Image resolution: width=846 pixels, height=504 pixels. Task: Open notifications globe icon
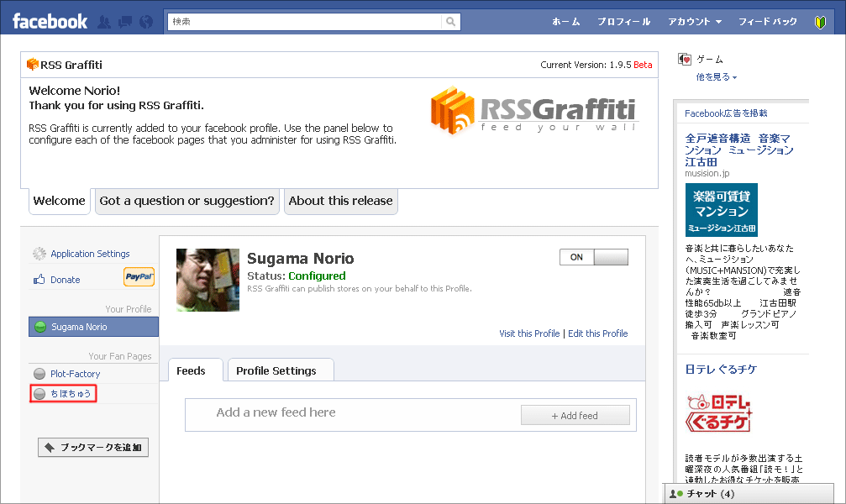(145, 22)
